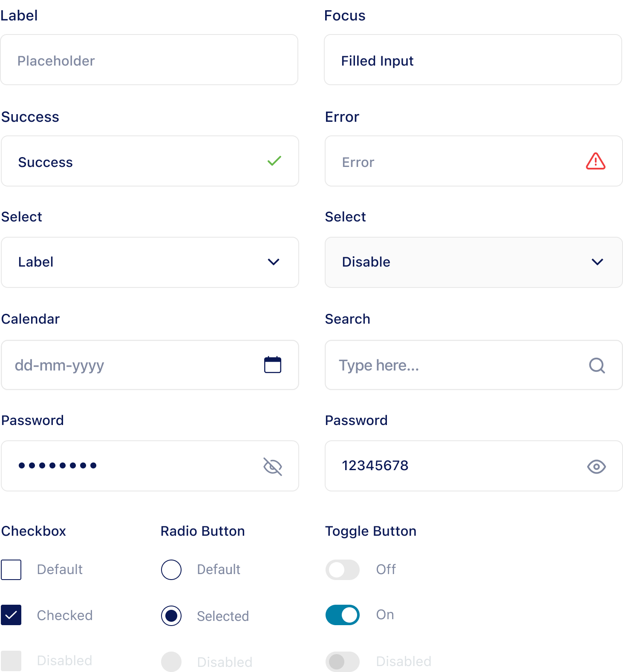Tick the Default checkbox
Screen dimensions: 623x672
[x=11, y=570]
